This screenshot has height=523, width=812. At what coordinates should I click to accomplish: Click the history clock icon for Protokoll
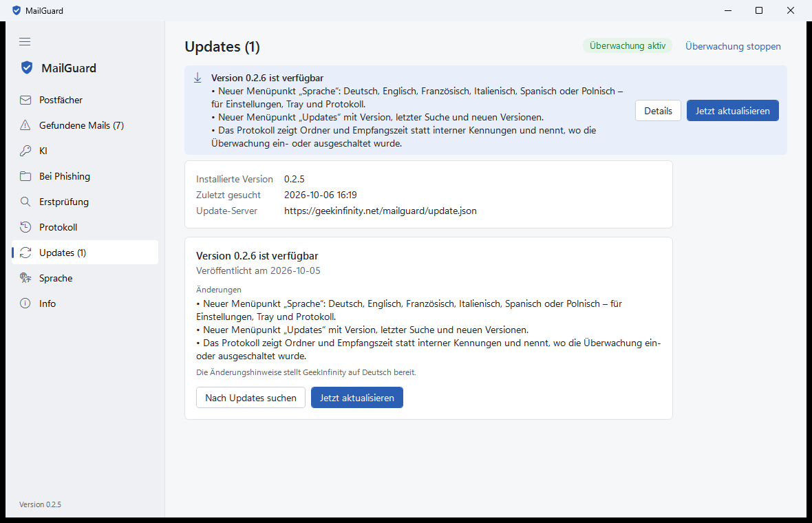click(25, 227)
